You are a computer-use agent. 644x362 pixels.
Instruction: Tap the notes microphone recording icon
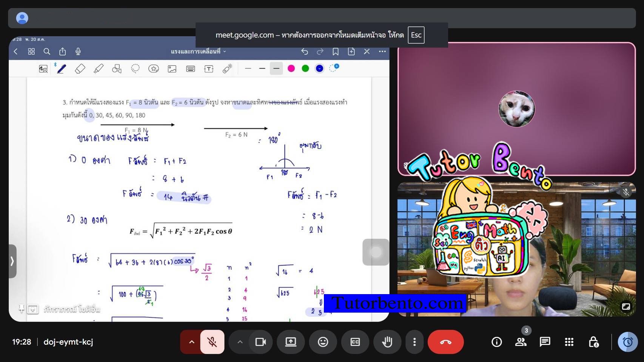click(x=78, y=52)
